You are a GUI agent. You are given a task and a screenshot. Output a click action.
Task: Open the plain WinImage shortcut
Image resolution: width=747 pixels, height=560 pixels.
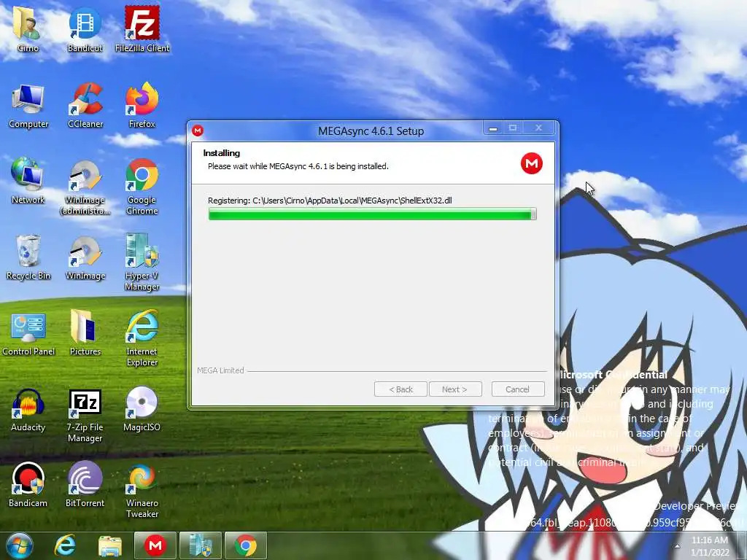click(x=85, y=257)
